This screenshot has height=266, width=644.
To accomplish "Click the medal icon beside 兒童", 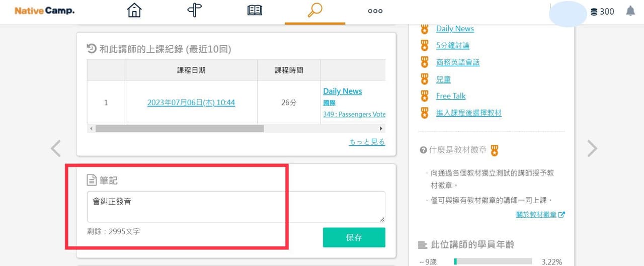I will 425,79.
